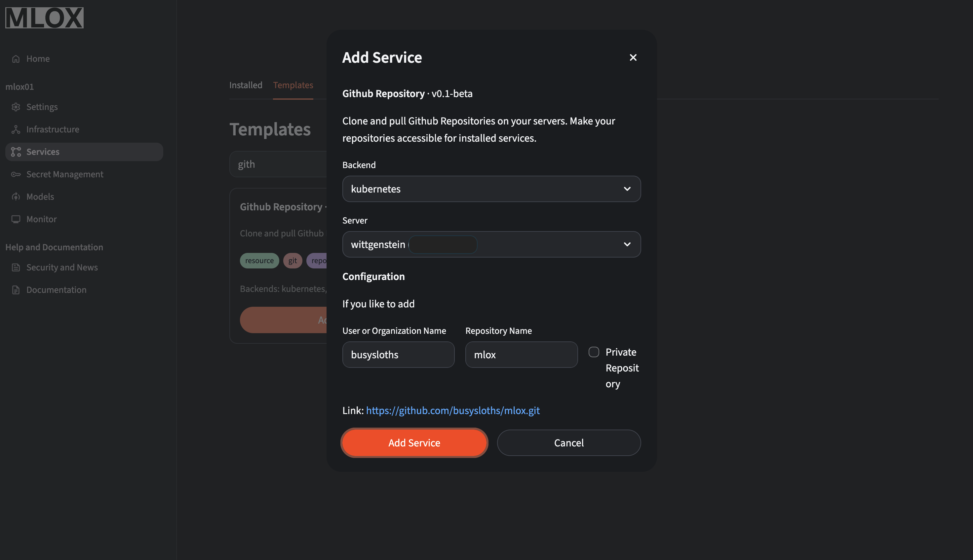This screenshot has height=560, width=973.
Task: Open Monitor via the display icon
Action: click(x=16, y=219)
